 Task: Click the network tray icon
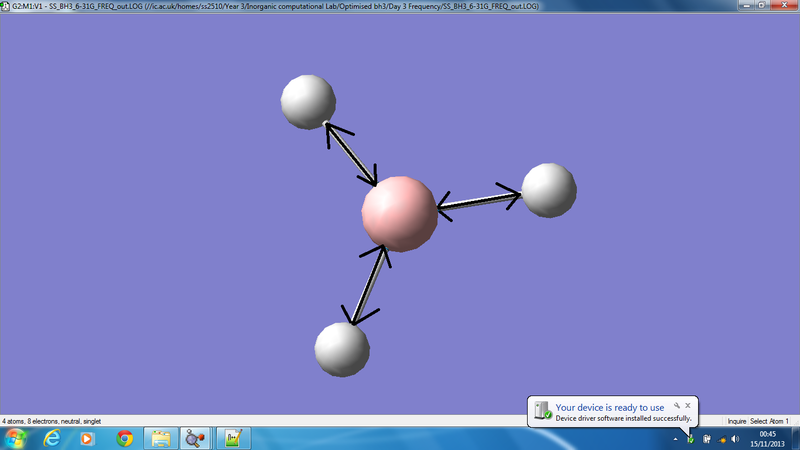[x=722, y=439]
